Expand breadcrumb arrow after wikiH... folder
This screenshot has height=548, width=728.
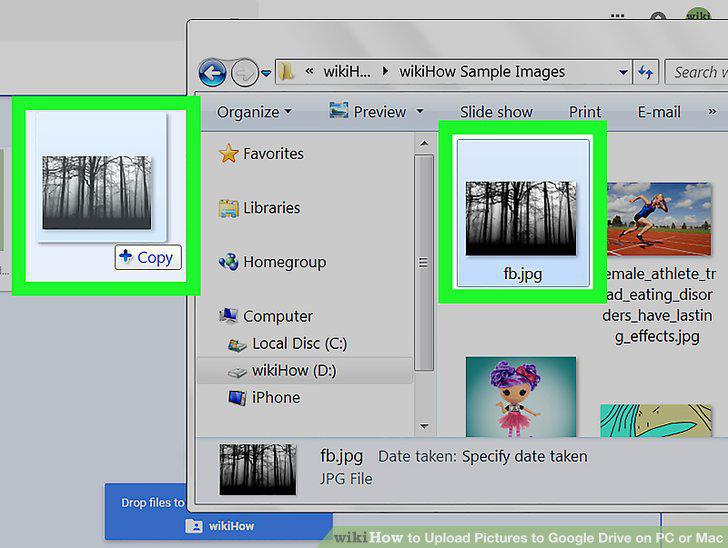coord(385,72)
